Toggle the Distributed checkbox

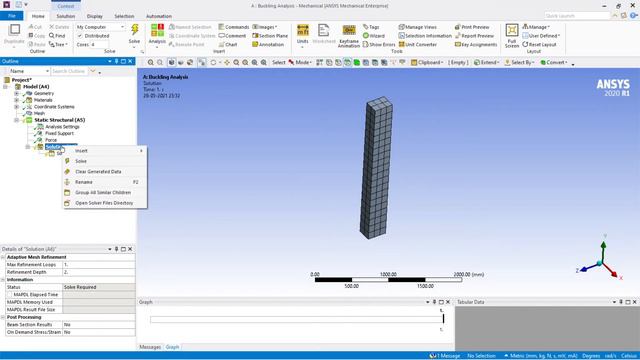tap(80, 36)
